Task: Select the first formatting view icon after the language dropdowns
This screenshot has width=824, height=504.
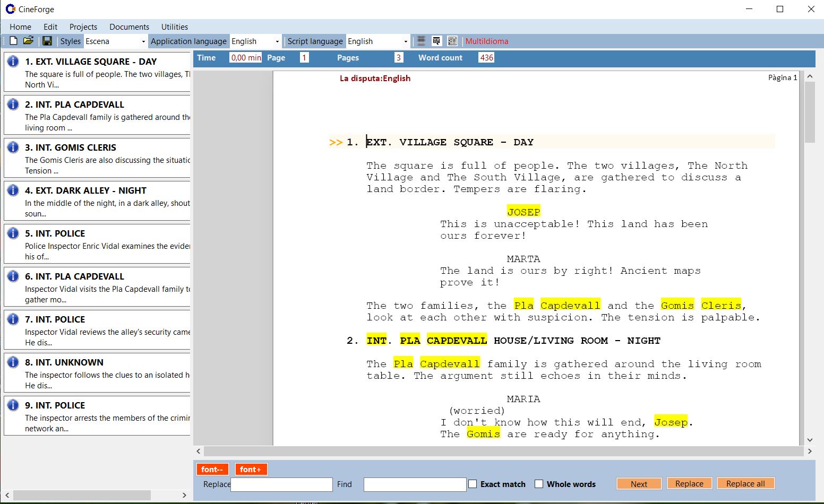Action: [420, 40]
